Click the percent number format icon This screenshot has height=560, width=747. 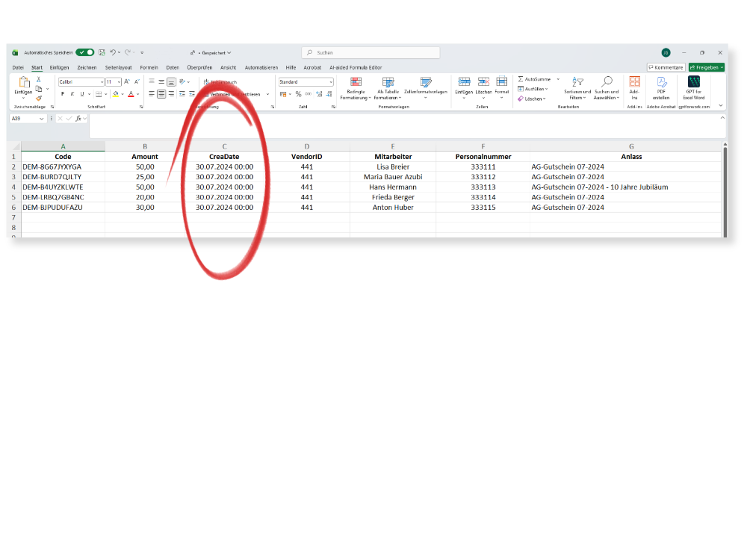click(298, 94)
